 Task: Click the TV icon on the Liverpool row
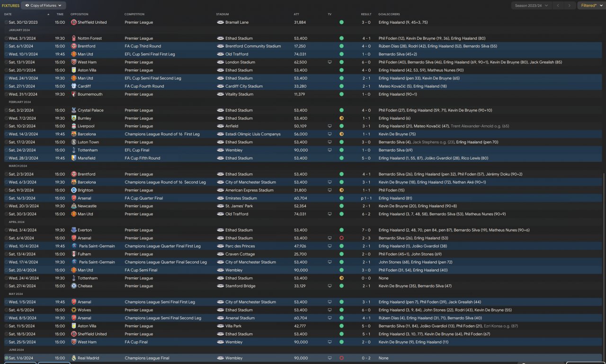[x=330, y=126]
